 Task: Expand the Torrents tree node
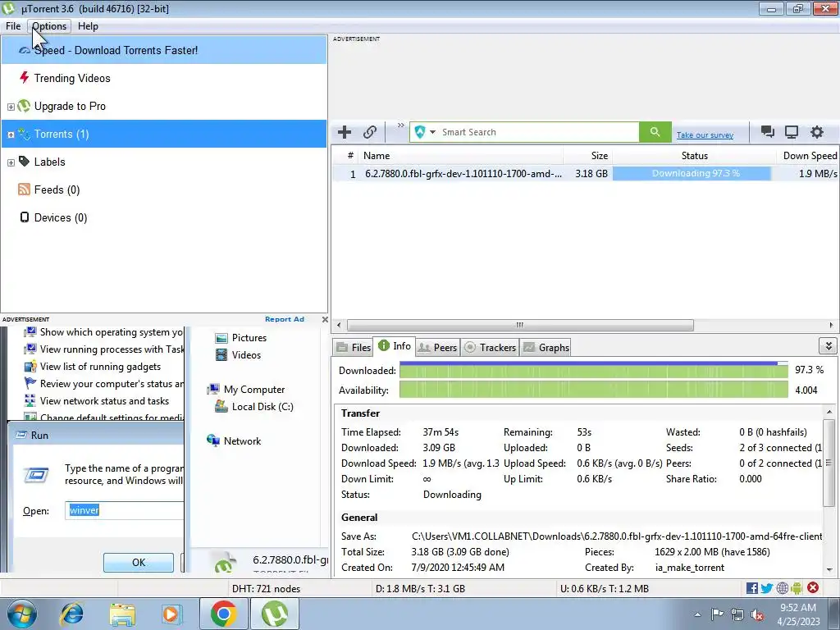pyautogui.click(x=11, y=135)
